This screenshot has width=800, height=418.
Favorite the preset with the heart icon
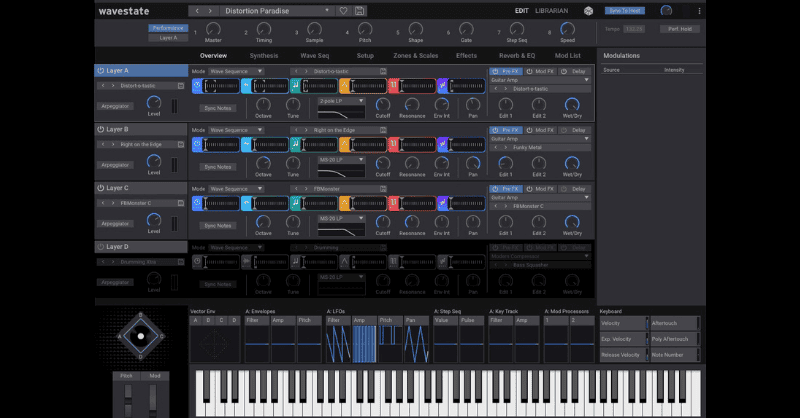click(x=343, y=11)
